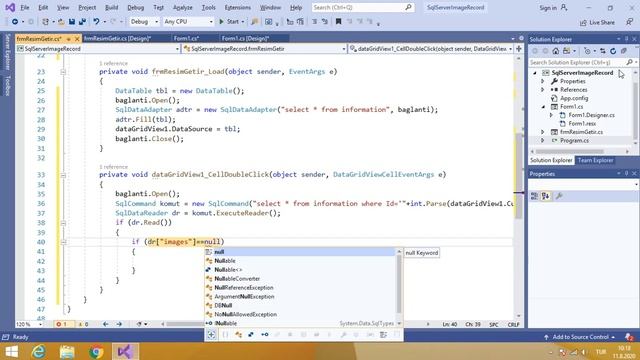Screen dimensions: 640x360
Task: Click the feedback icon beside Live Share
Action: 629,22
